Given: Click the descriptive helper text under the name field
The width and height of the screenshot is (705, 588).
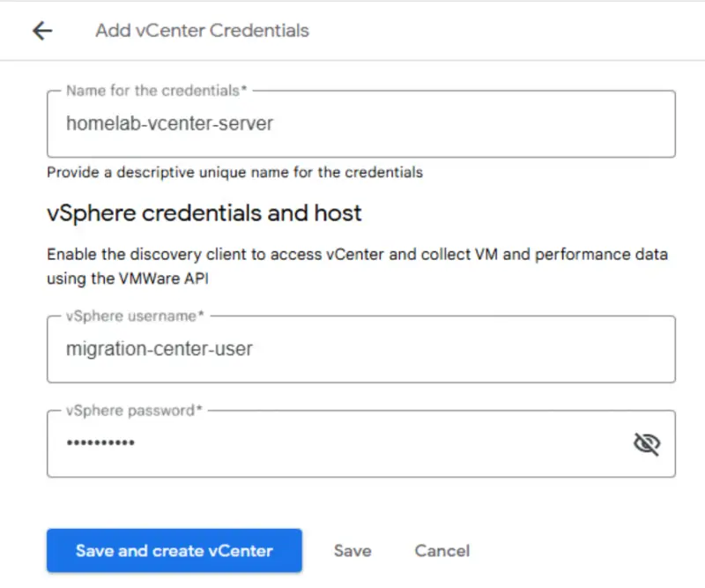Looking at the screenshot, I should click(234, 172).
